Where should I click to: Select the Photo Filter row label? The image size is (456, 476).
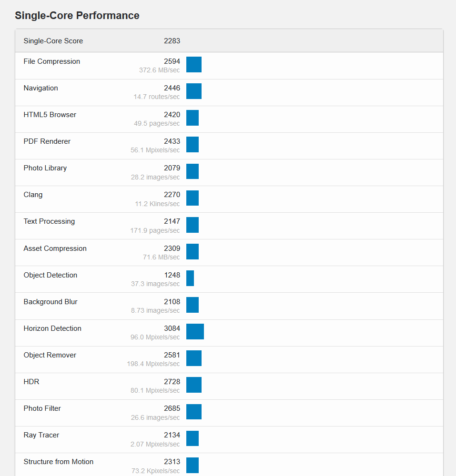[42, 408]
